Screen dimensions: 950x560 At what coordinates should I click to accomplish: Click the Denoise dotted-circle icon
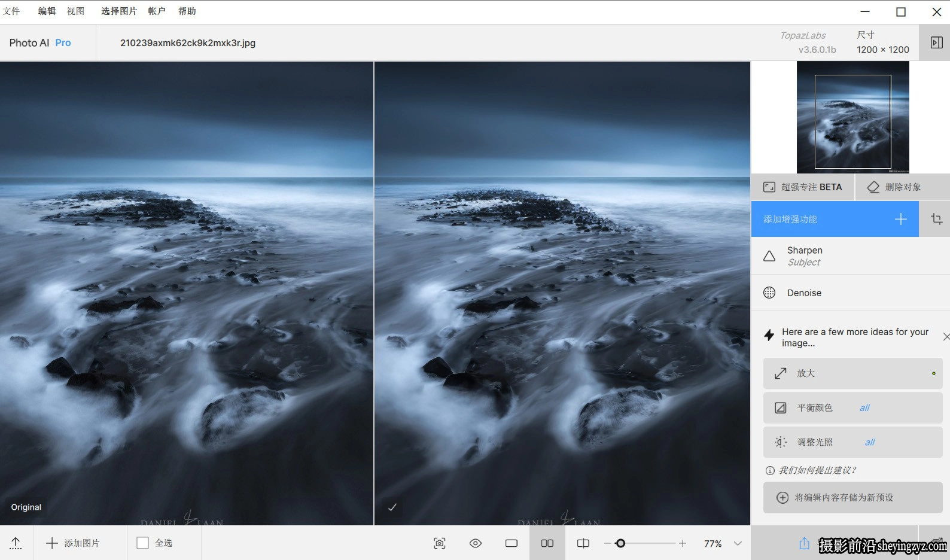click(769, 293)
